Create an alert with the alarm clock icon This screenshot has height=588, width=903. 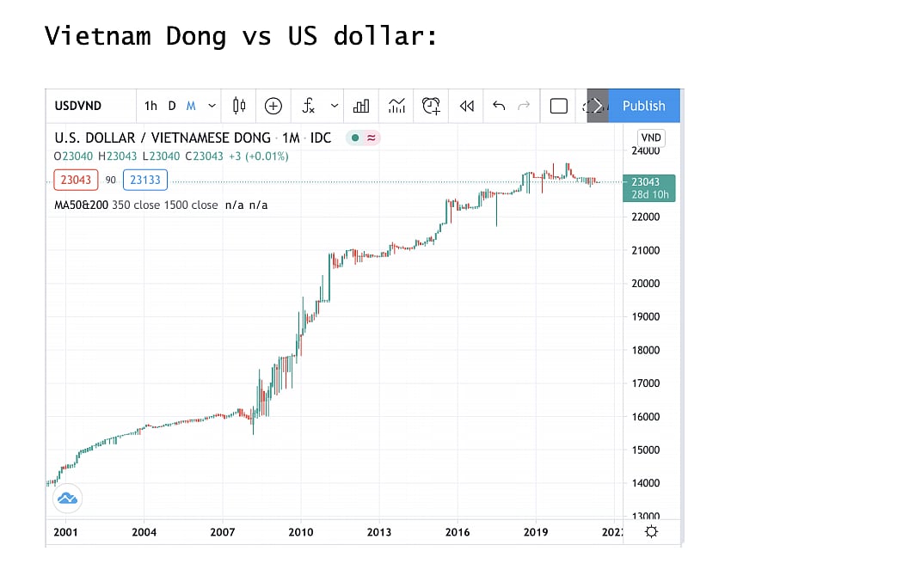431,106
